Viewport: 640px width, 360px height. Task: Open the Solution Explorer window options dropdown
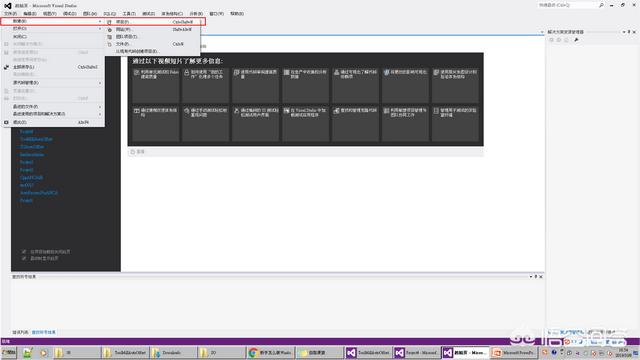[x=624, y=32]
